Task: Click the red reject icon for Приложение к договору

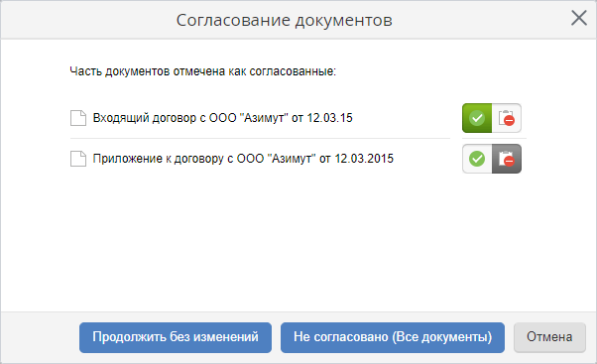Action: click(507, 159)
